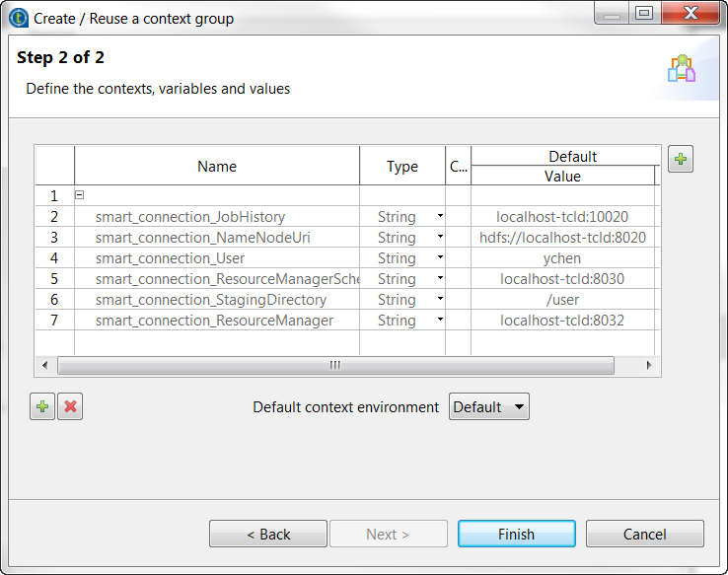Collapse the tree node in row 1
The width and height of the screenshot is (728, 575).
[x=80, y=195]
